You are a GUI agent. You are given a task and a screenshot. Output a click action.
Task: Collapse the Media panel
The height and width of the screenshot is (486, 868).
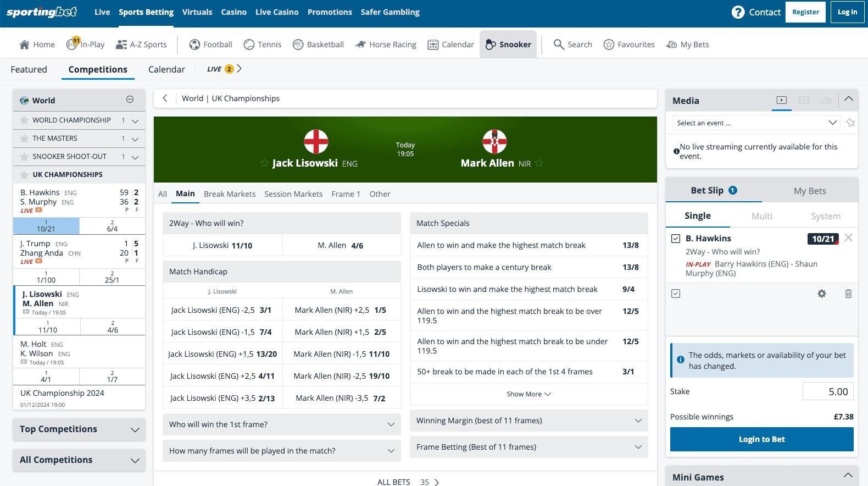click(x=848, y=99)
